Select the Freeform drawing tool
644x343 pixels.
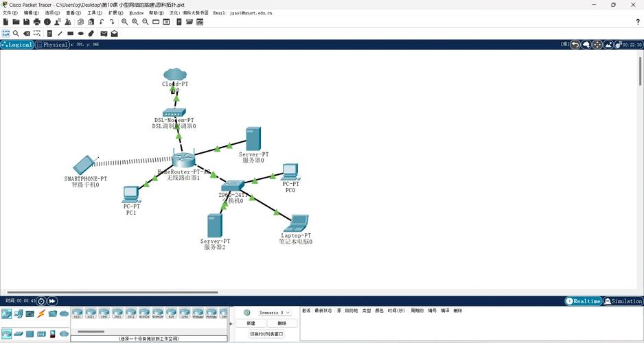[91, 34]
